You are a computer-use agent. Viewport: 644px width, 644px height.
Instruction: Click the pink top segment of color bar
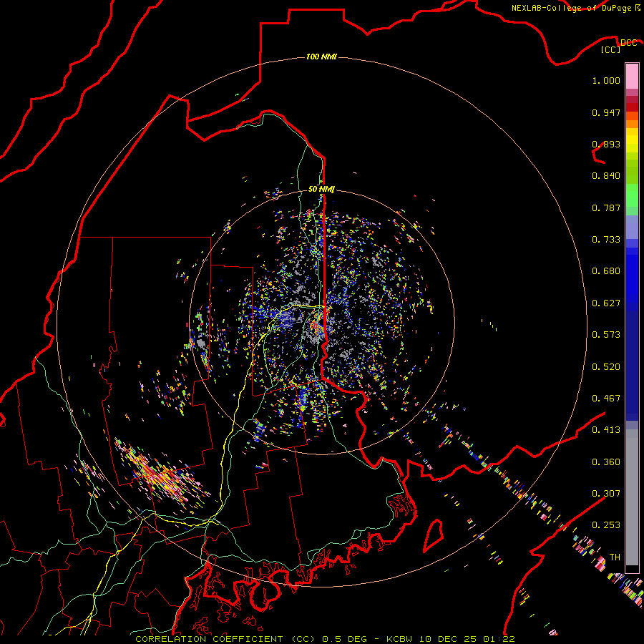click(632, 76)
